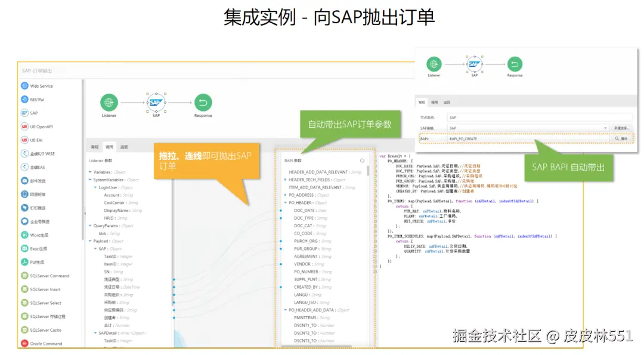The image size is (644, 355).
Task: Click the SAP node on the canvas
Action: 156,101
